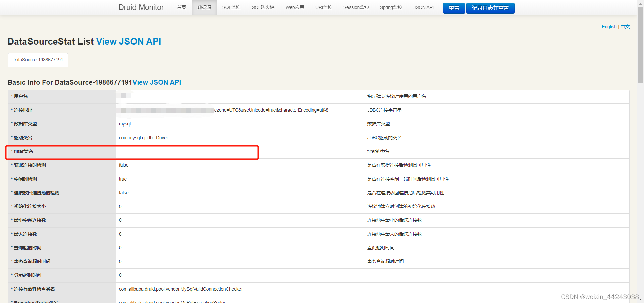Image resolution: width=644 pixels, height=303 pixels.
Task: Open the Spring监控 section
Action: [x=391, y=7]
